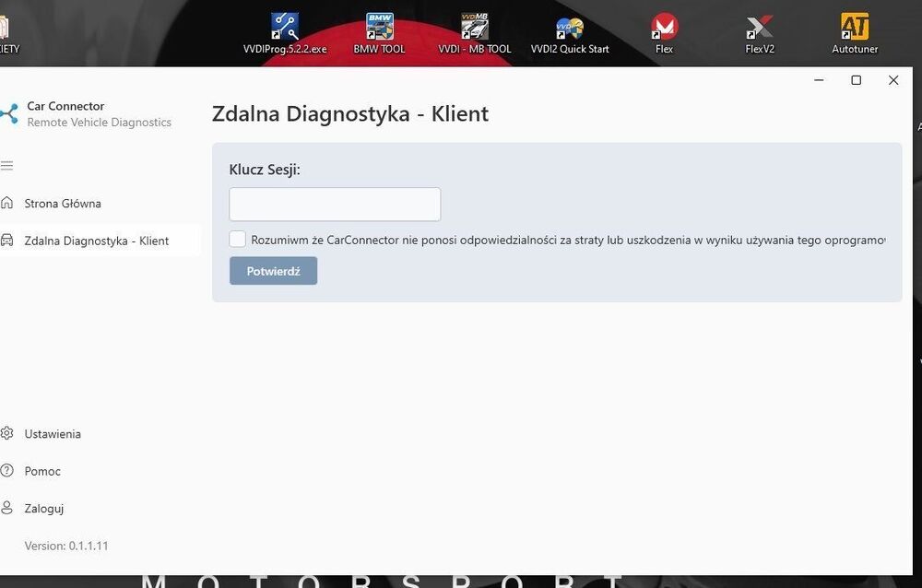This screenshot has width=922, height=588.
Task: Collapse sidebar with hamburger menu icon
Action: (x=6, y=165)
